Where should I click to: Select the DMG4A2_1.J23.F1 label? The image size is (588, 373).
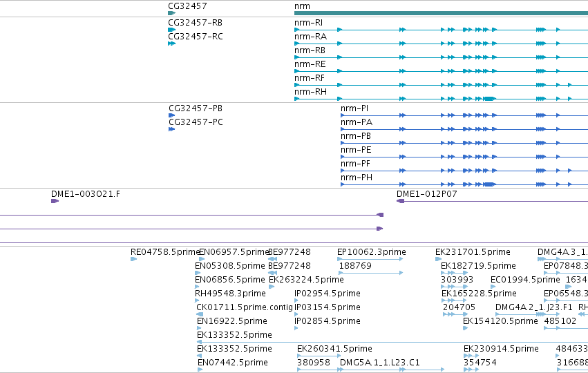click(534, 307)
